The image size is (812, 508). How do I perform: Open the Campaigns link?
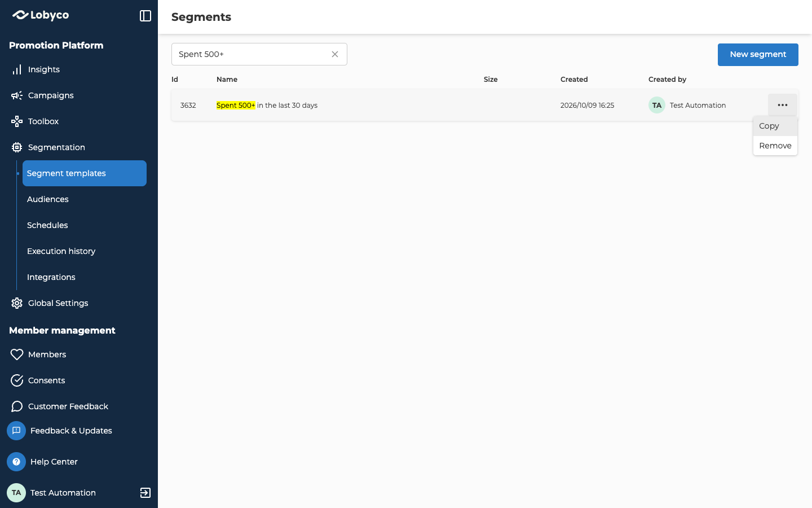coord(51,95)
